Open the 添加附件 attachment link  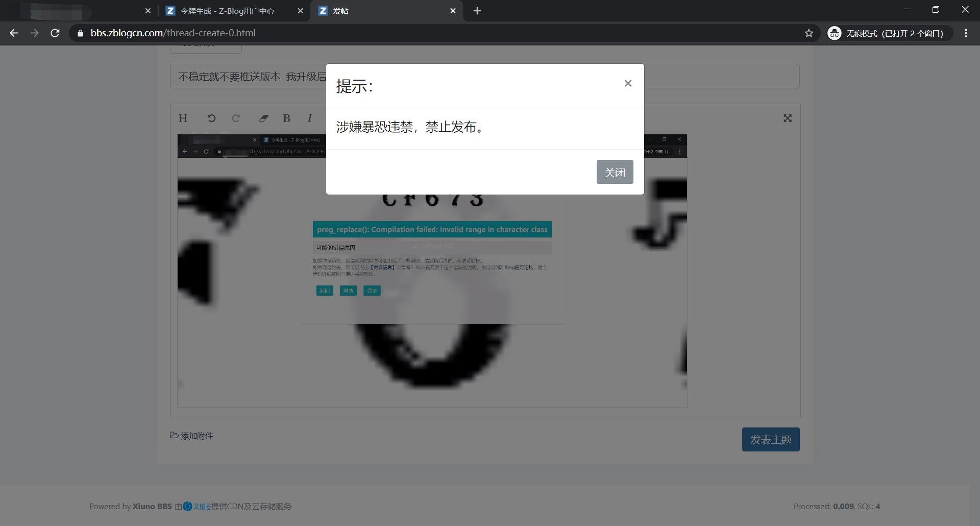[x=192, y=436]
